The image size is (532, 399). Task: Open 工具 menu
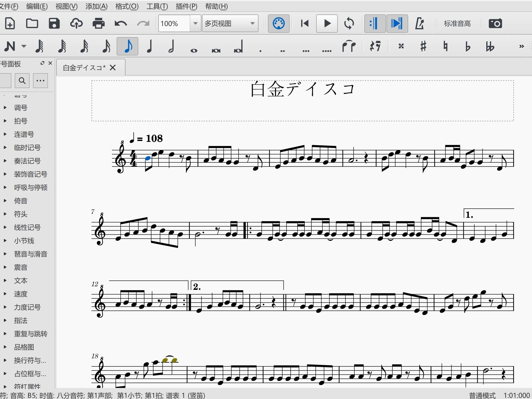(x=157, y=6)
